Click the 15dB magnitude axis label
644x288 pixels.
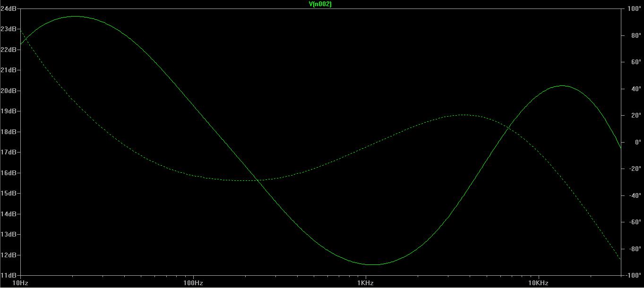(x=8, y=194)
